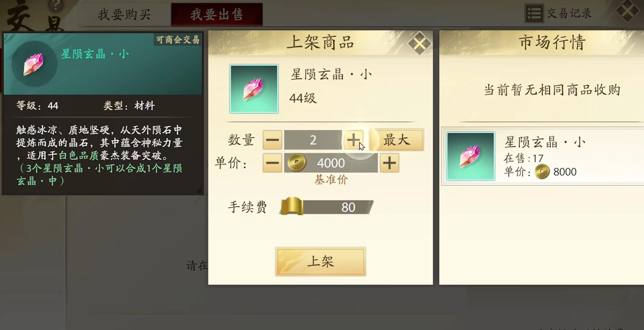Increase the 数量 with the plus button
Viewport: 644px width, 330px height.
[353, 140]
